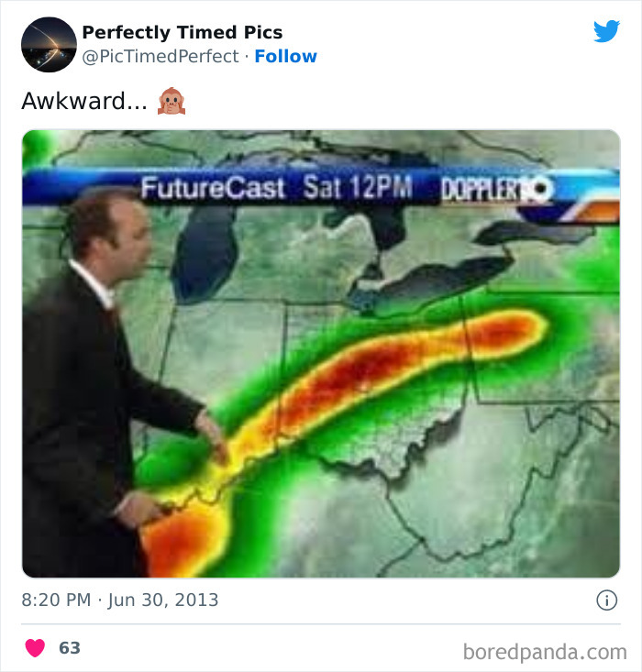642x672 pixels.
Task: Click Lake Erie on the weather map
Action: [x=429, y=283]
